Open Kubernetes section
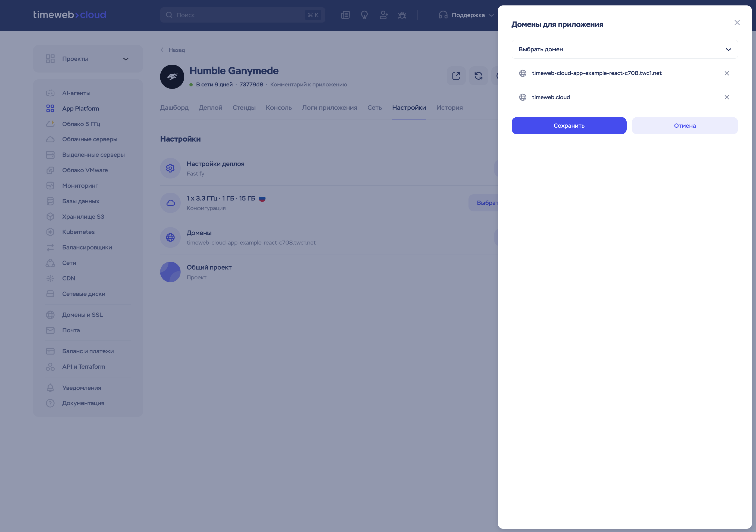Image resolution: width=756 pixels, height=532 pixels. tap(78, 232)
